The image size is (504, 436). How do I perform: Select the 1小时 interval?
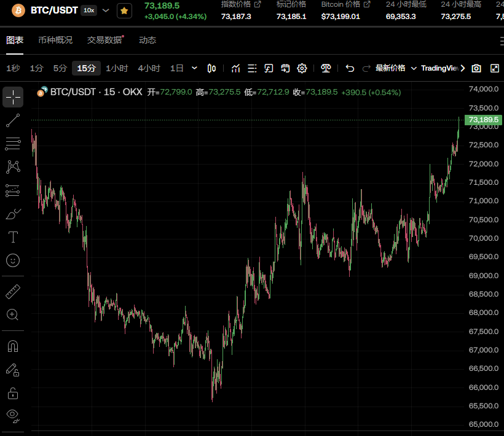(117, 68)
